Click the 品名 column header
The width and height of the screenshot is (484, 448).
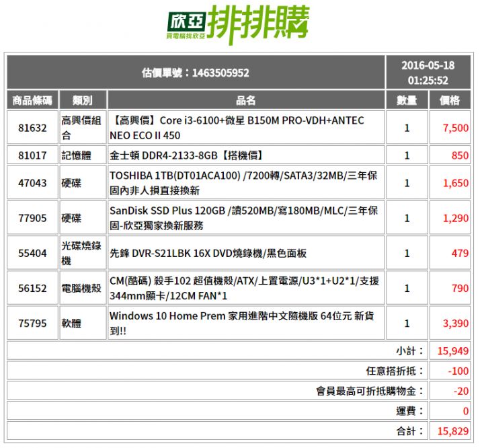coord(246,100)
